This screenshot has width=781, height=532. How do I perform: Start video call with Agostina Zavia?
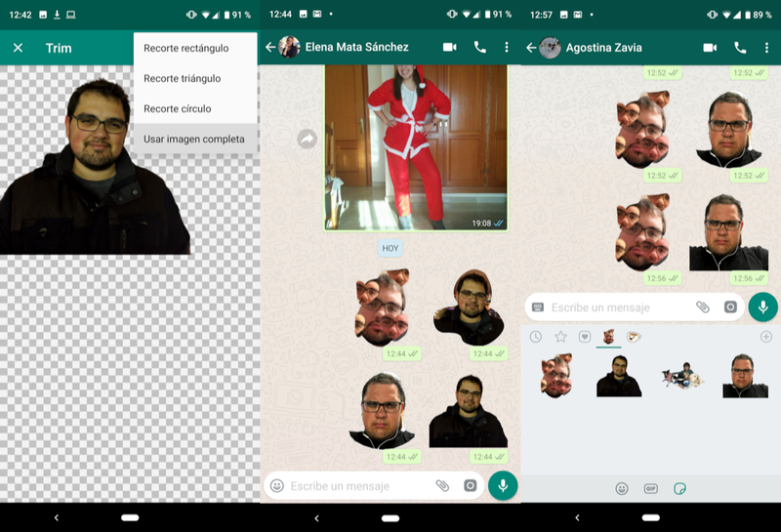(x=710, y=48)
